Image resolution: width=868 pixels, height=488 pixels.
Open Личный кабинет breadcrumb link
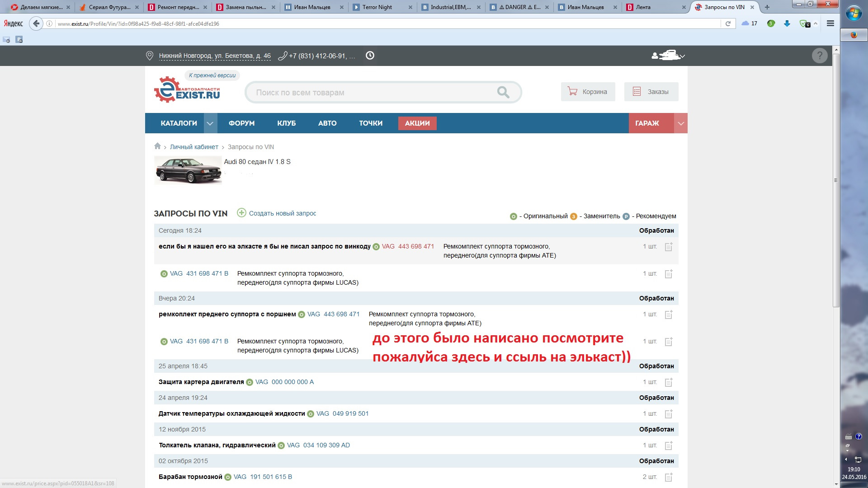(x=194, y=147)
